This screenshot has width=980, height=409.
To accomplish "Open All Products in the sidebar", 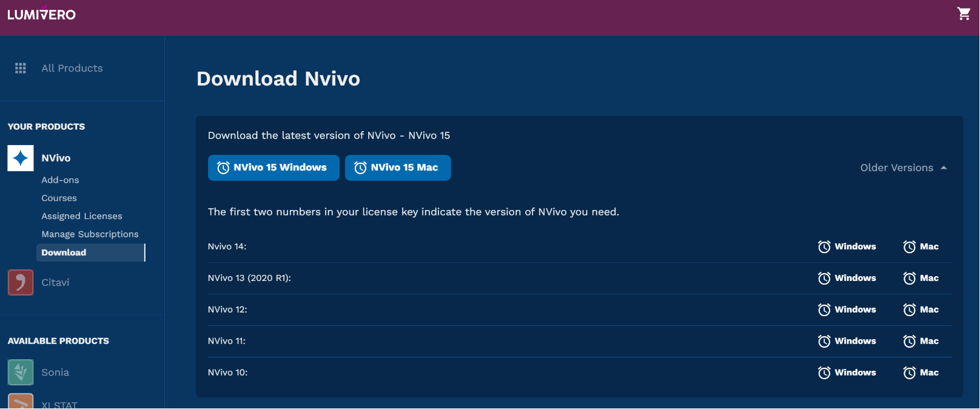I will pyautogui.click(x=72, y=68).
